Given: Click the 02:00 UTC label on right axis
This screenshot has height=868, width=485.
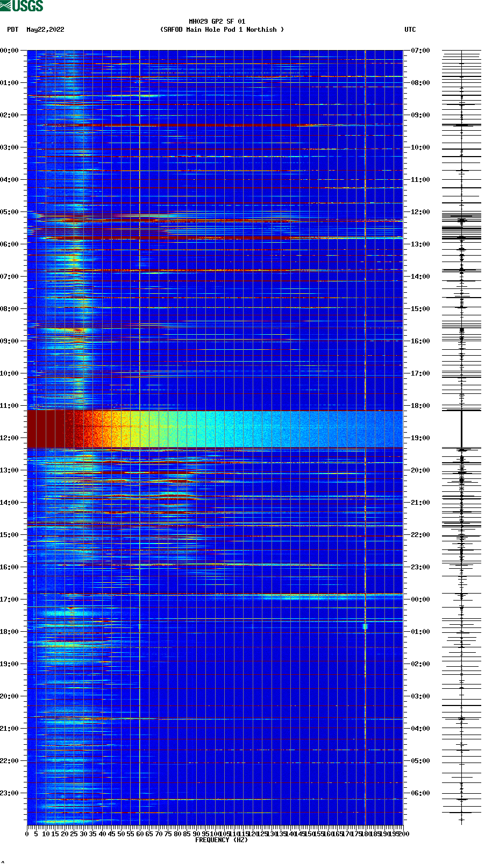Looking at the screenshot, I should 420,664.
